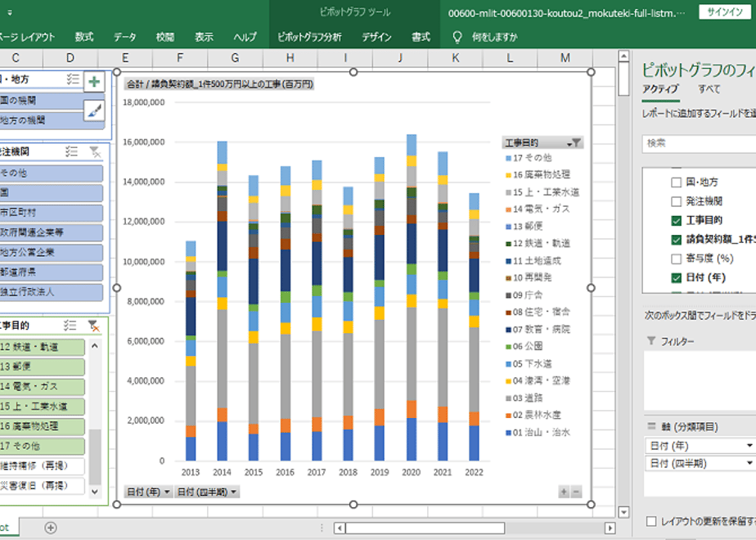Screen dimensions: 756x540
Task: Open the 数式 ribbon tab
Action: (84, 37)
